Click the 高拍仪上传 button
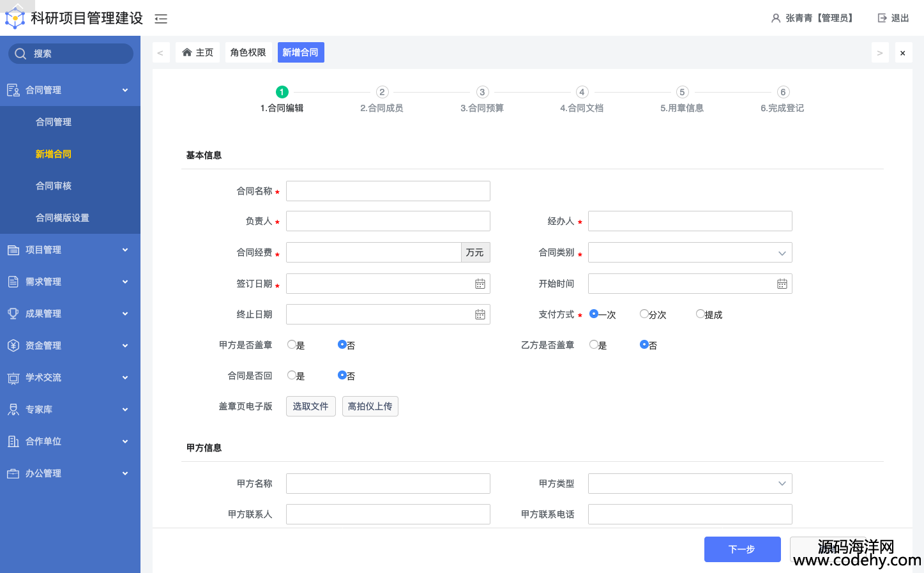924x573 pixels. (x=370, y=406)
